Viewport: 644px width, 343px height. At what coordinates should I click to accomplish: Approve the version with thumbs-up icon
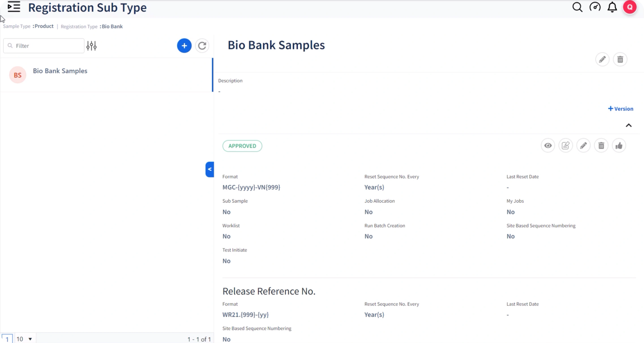(x=619, y=146)
